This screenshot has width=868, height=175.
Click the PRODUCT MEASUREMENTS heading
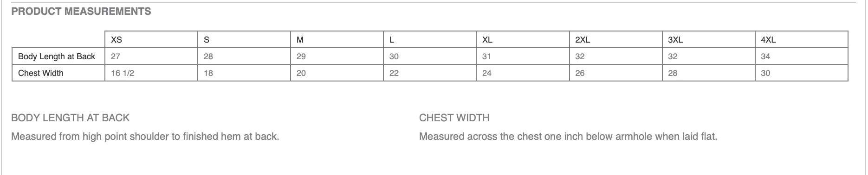tap(81, 12)
